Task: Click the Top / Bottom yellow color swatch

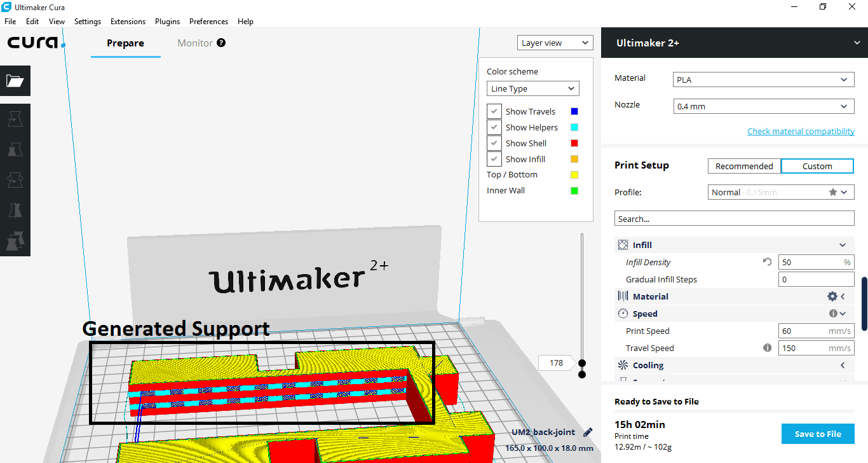Action: click(x=574, y=175)
